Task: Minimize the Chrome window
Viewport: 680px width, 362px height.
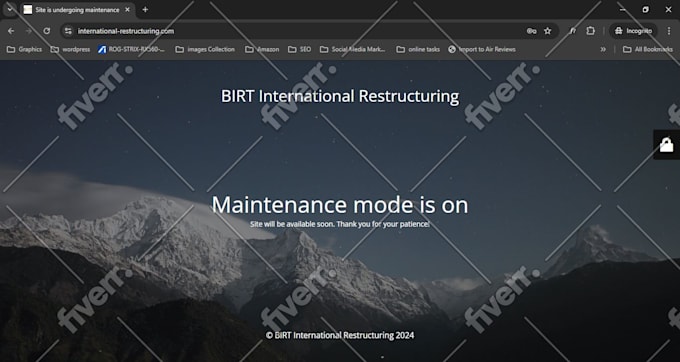Action: click(x=622, y=10)
